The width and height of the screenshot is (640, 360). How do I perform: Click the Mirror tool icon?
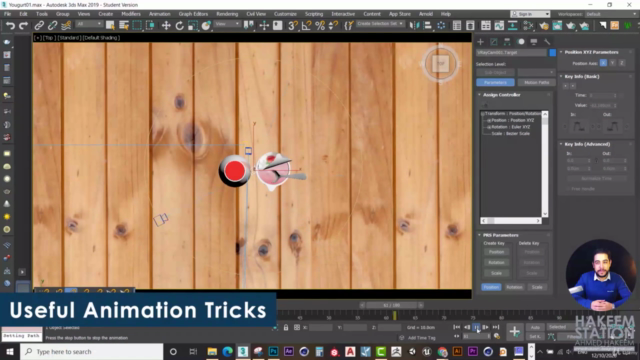(414, 26)
